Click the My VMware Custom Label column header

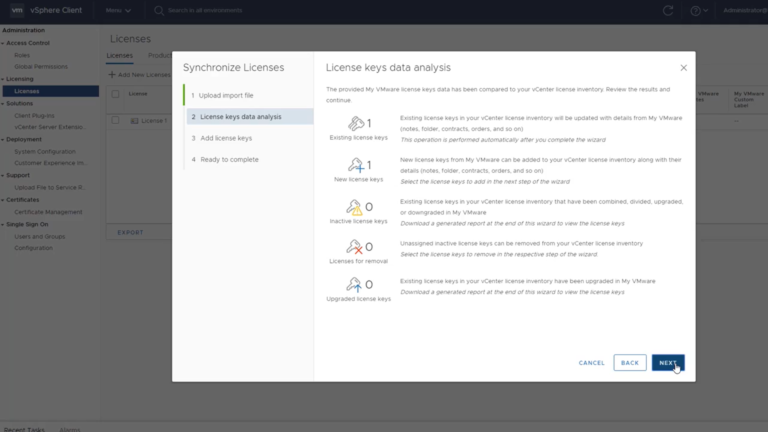748,99
